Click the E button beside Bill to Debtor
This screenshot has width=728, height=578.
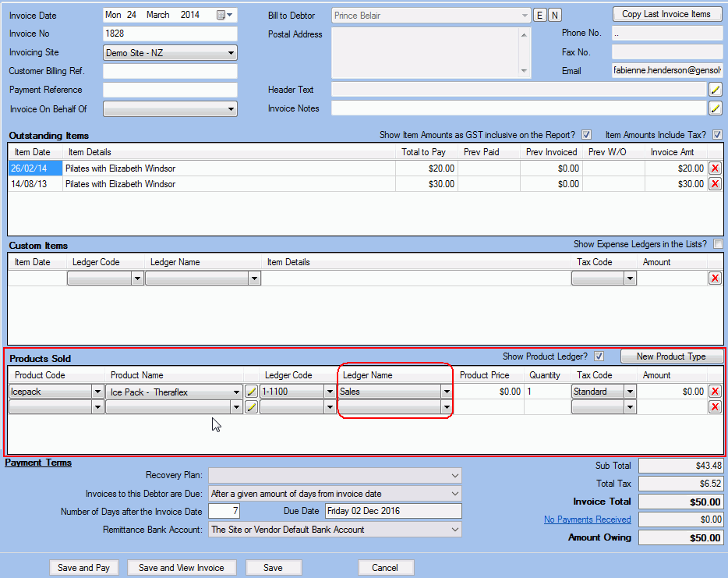[539, 16]
